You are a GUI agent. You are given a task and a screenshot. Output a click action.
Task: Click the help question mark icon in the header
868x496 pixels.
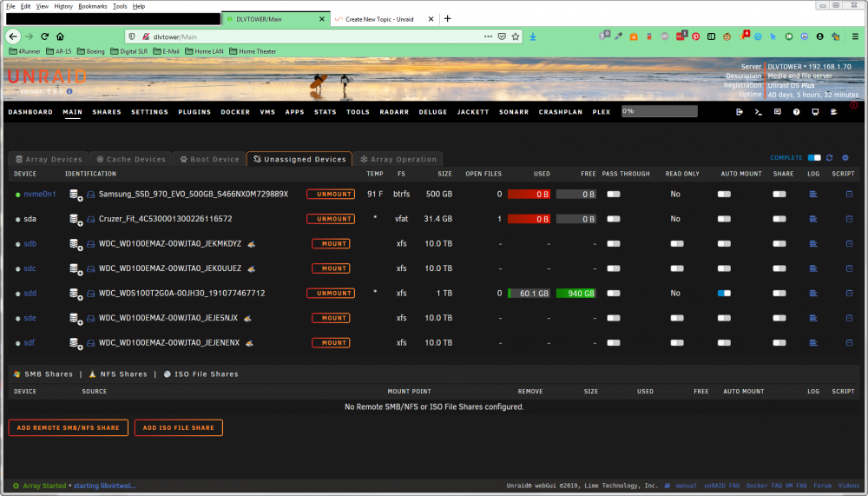tap(796, 112)
